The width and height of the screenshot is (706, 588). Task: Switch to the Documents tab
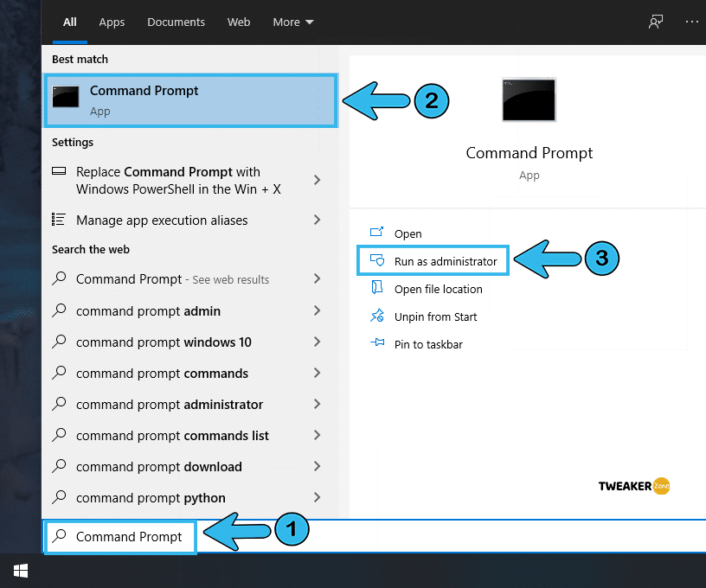tap(176, 22)
